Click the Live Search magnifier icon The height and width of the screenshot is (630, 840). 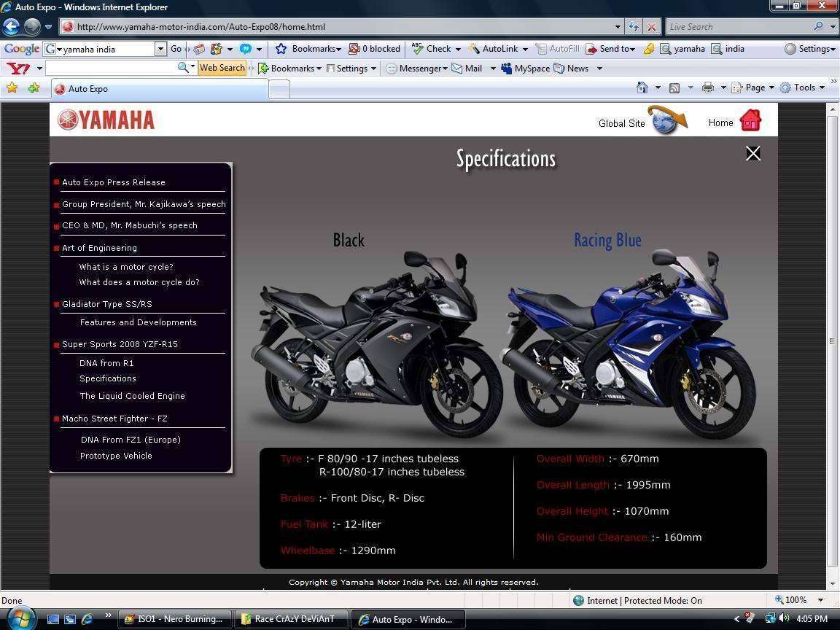click(x=818, y=26)
